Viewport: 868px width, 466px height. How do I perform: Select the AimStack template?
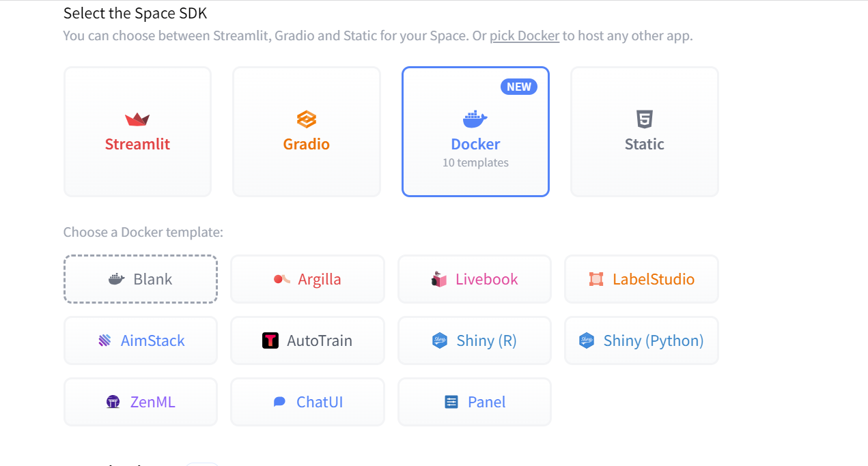point(141,340)
